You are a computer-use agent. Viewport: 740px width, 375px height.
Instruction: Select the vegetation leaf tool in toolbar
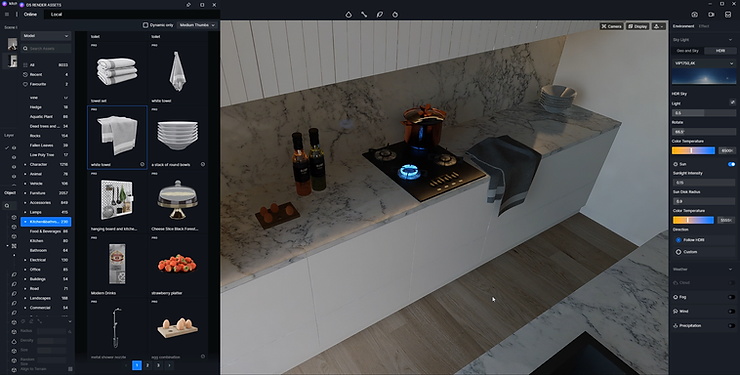point(379,15)
